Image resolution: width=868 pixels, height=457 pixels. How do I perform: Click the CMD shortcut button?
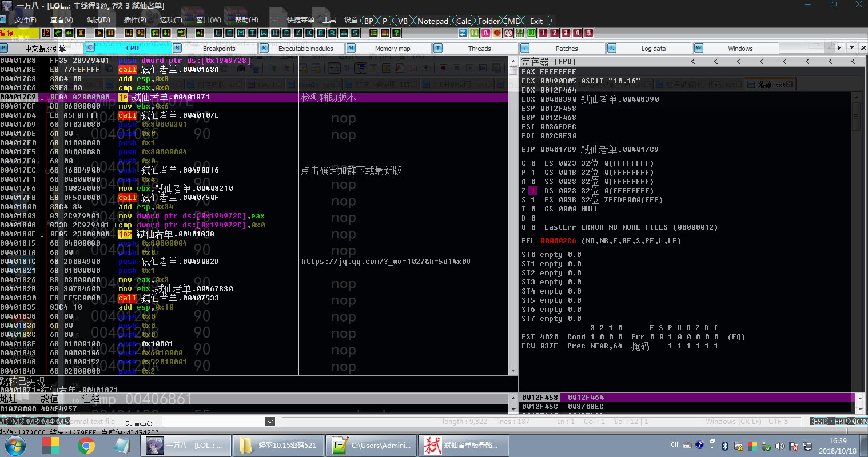tap(512, 21)
